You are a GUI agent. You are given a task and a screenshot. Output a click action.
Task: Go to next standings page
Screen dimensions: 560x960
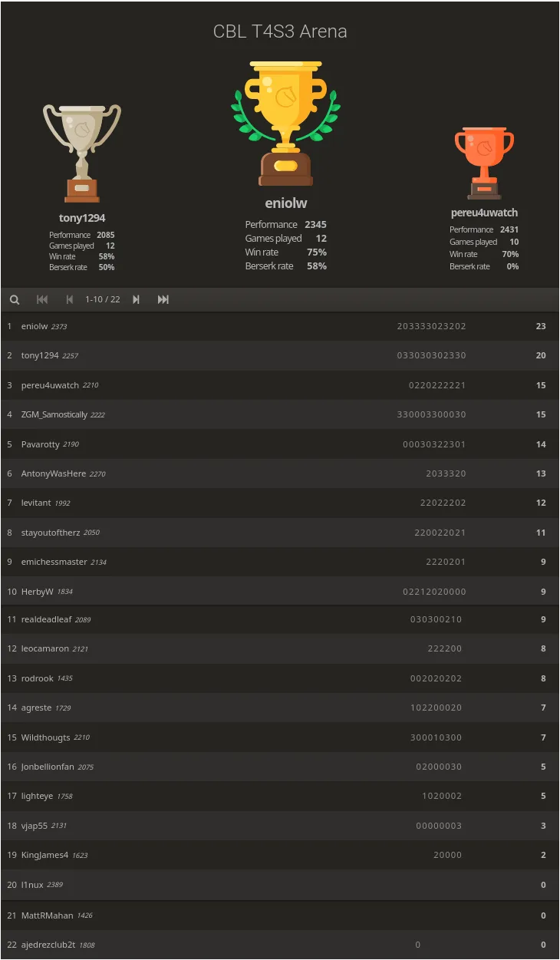click(136, 299)
